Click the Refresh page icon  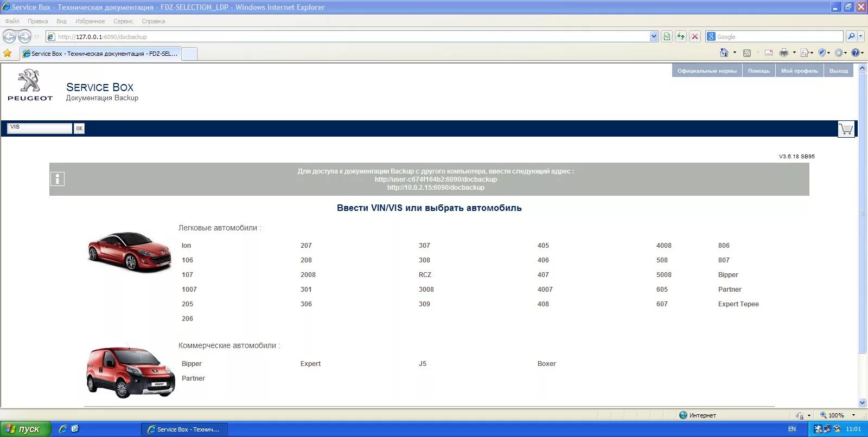[681, 36]
